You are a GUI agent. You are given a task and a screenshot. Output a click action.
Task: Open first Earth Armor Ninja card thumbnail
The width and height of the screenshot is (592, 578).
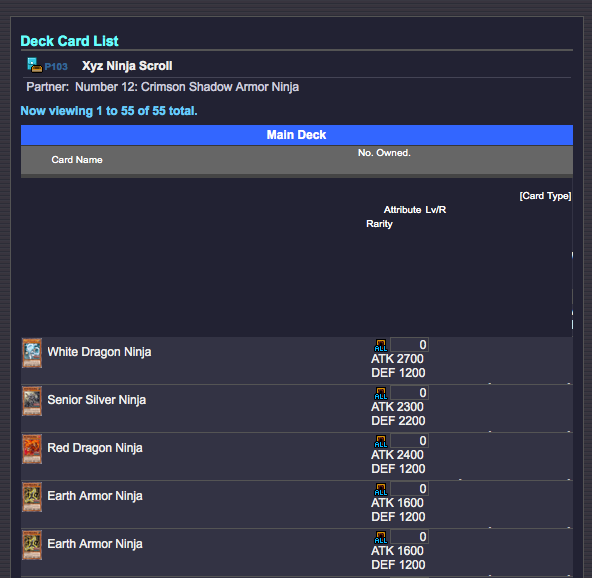(x=32, y=497)
